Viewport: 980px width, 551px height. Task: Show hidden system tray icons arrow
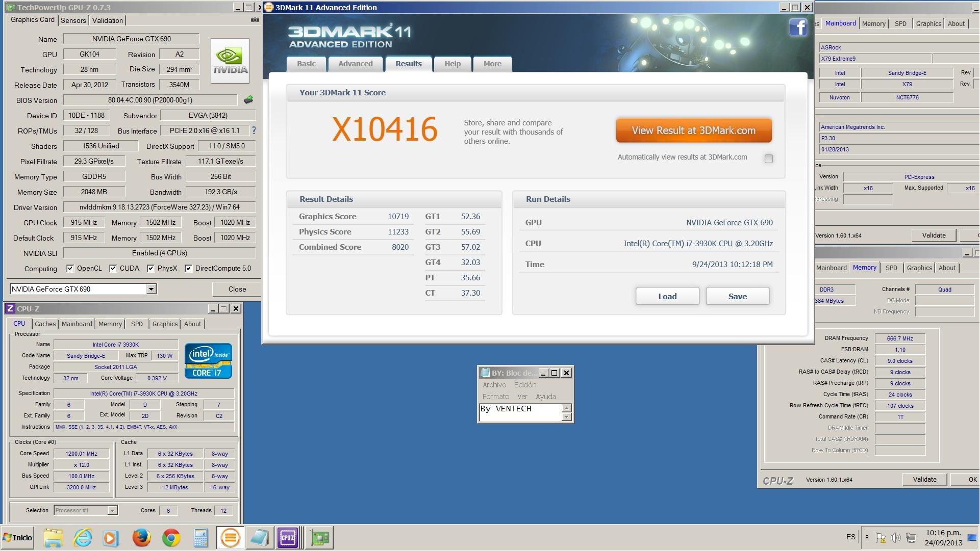click(867, 537)
